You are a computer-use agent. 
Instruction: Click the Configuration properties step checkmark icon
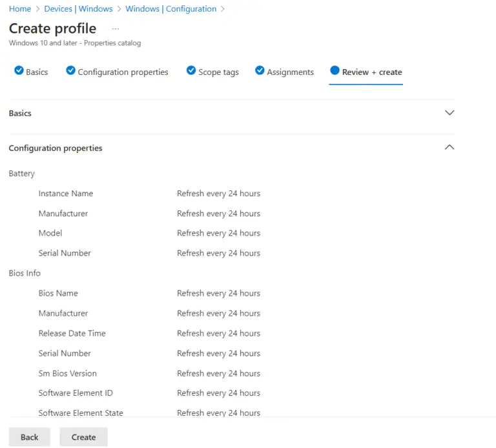(71, 71)
